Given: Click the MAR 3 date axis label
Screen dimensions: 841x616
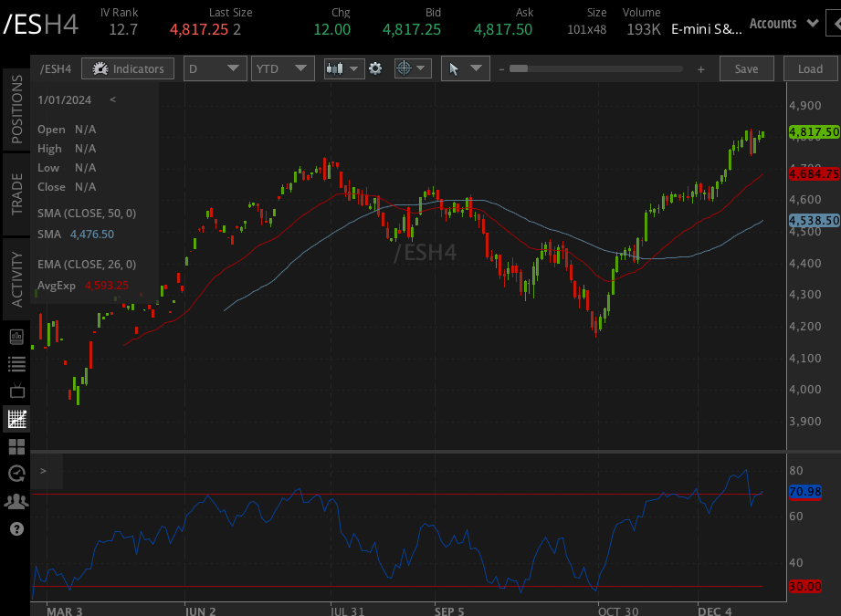Looking at the screenshot, I should 64,611.
